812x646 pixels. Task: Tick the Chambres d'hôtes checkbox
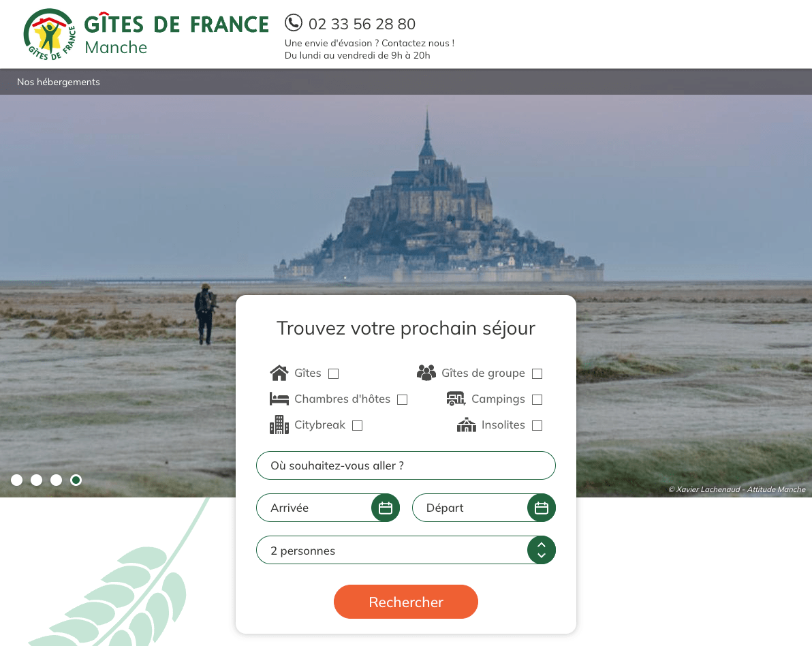point(403,399)
